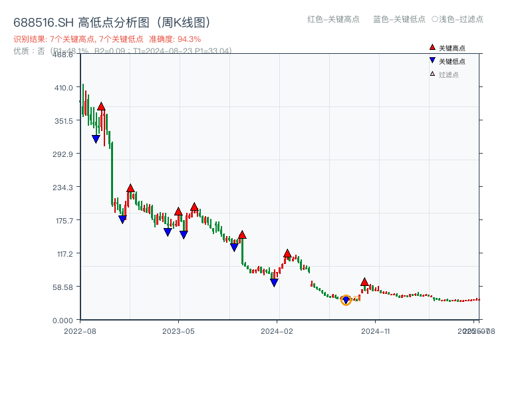Click the blue triangle near the 2024-02 low

point(273,282)
